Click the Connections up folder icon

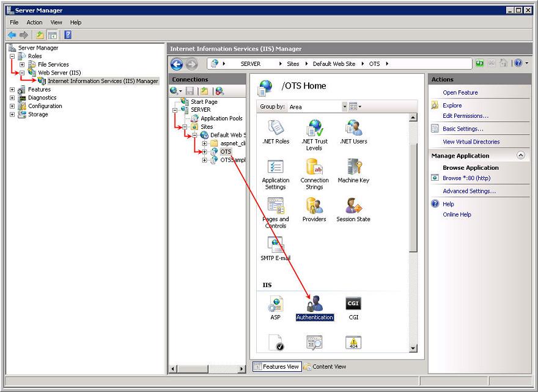click(204, 91)
